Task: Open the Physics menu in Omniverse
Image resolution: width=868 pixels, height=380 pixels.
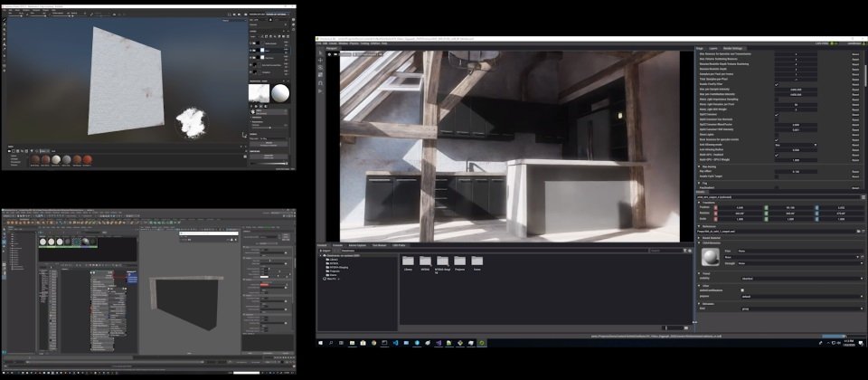Action: [x=354, y=43]
